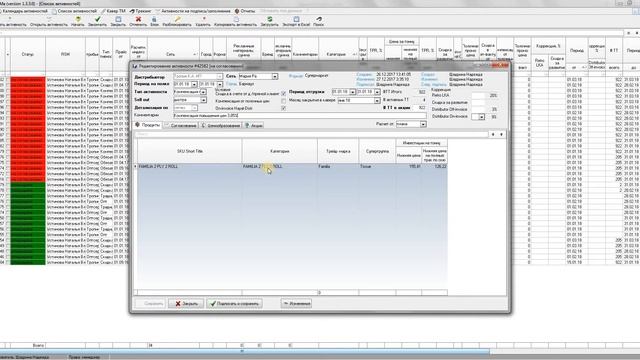Expand the 'Расчет от' dropdown
Viewport: 640px width, 360px height.
[423, 124]
